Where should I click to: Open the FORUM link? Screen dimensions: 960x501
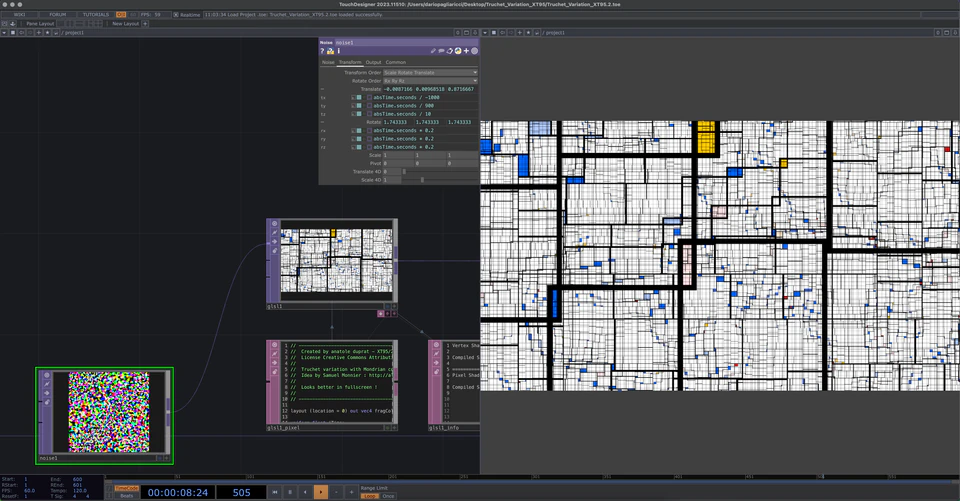[x=58, y=14]
